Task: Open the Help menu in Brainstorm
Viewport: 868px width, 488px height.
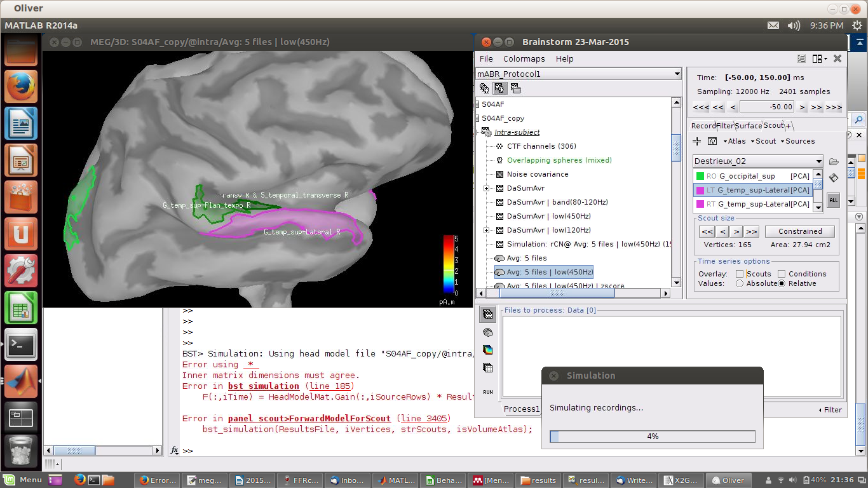Action: point(564,58)
